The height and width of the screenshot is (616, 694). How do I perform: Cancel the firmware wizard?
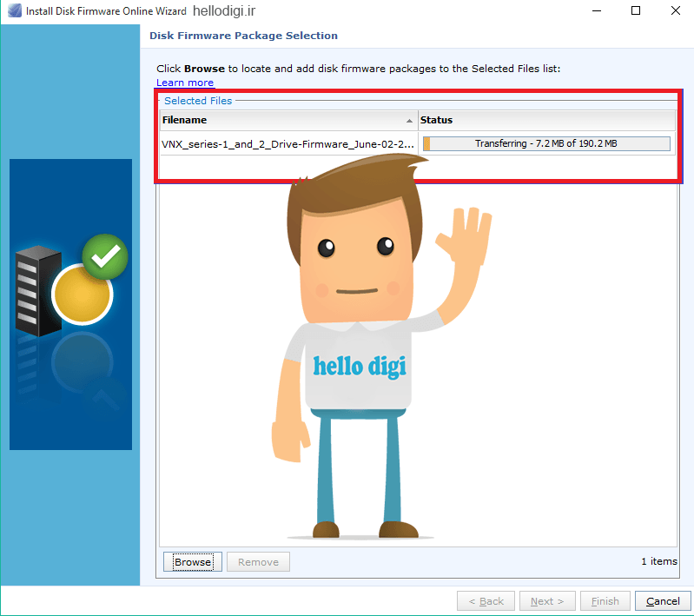[x=663, y=601]
